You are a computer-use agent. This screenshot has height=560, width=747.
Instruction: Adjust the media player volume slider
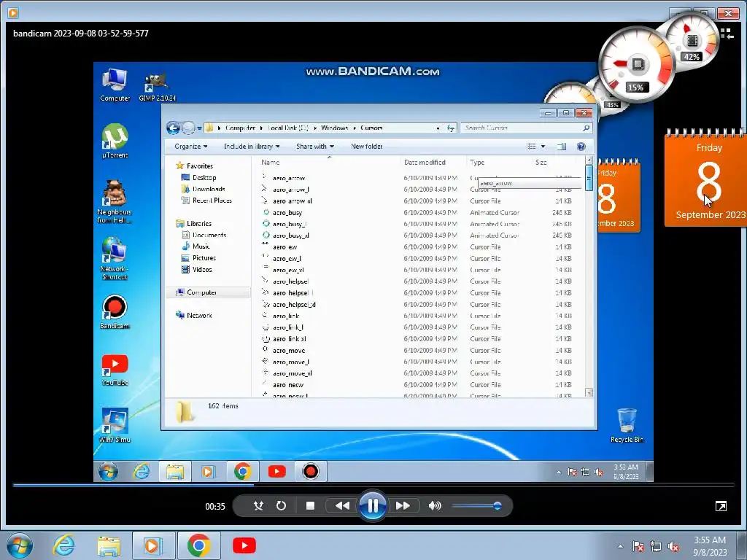476,506
